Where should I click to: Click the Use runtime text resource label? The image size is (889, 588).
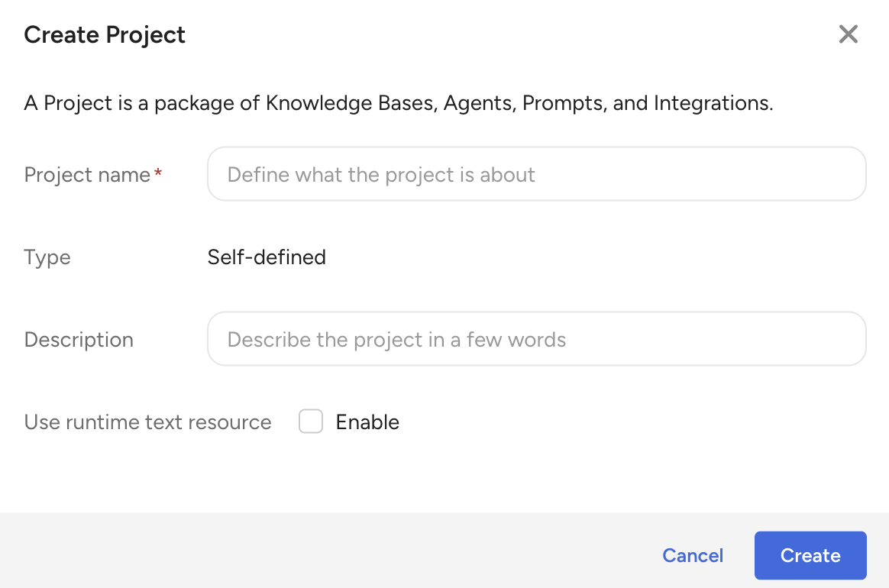click(147, 422)
